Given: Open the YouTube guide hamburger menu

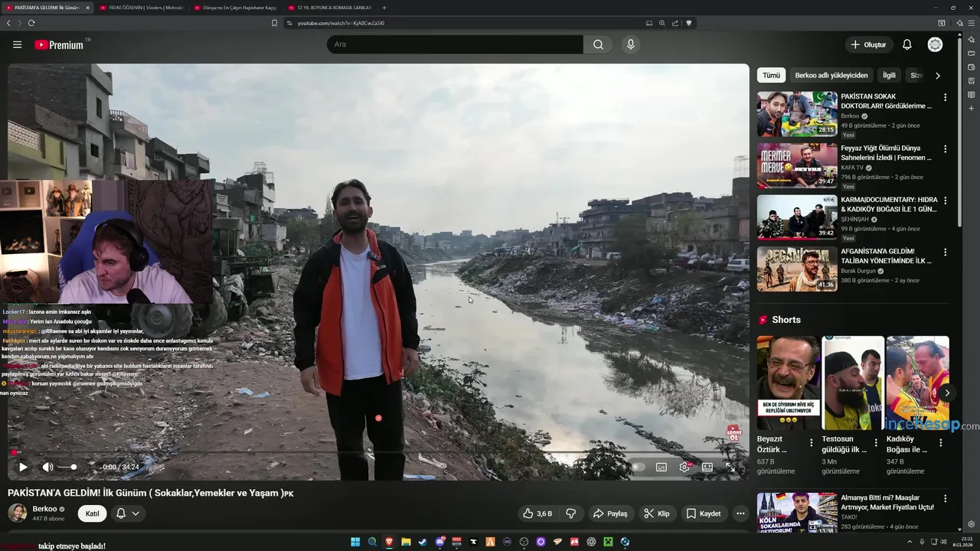Looking at the screenshot, I should [x=17, y=44].
